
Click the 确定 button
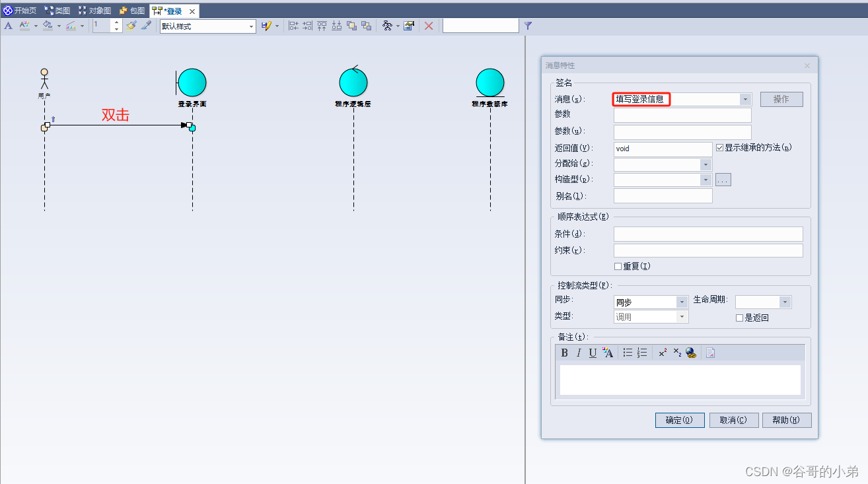pyautogui.click(x=680, y=420)
